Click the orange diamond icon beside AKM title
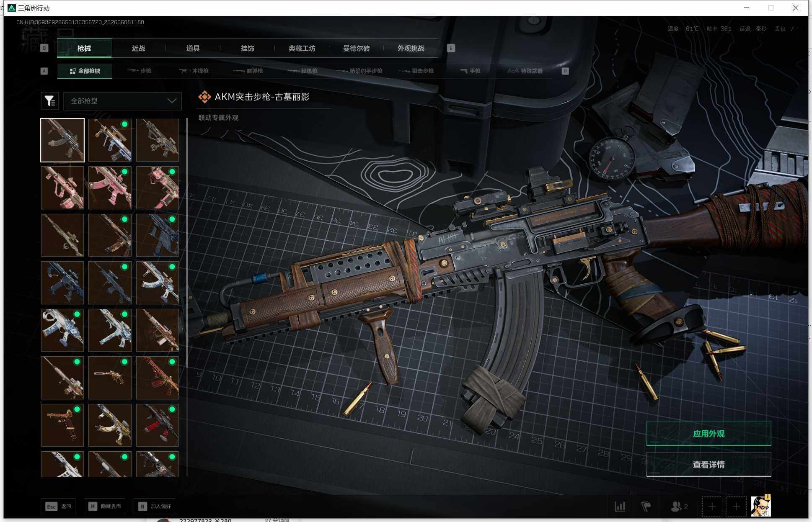This screenshot has width=812, height=522. pos(204,97)
